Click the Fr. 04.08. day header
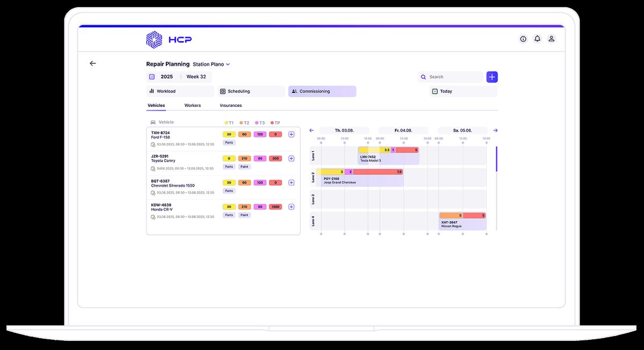The image size is (644, 350). [403, 130]
